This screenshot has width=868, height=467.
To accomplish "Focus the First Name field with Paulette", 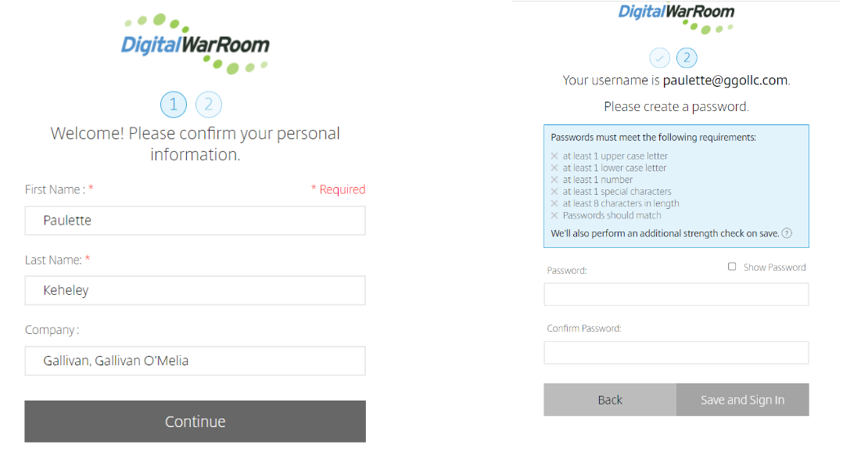I will [195, 221].
